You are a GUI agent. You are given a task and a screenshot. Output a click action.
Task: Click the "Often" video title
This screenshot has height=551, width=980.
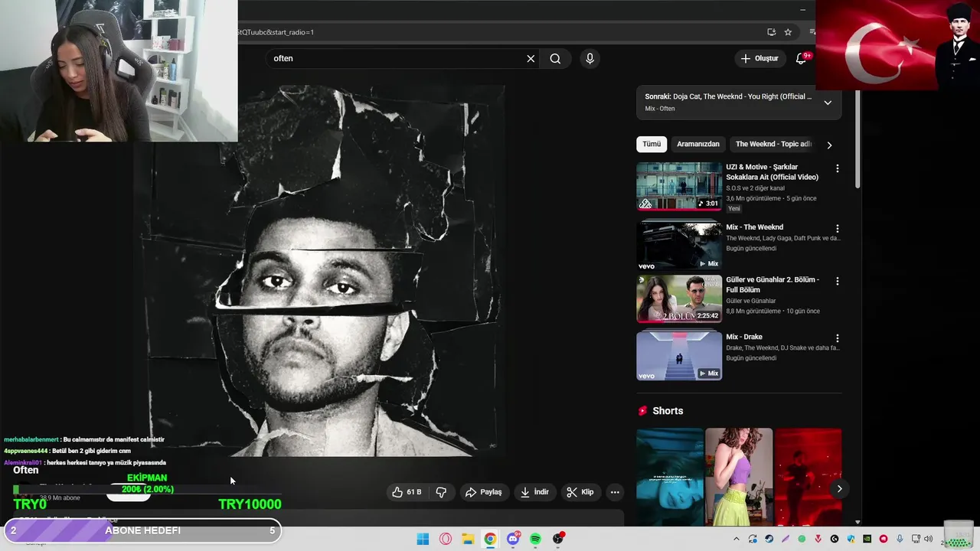point(26,470)
